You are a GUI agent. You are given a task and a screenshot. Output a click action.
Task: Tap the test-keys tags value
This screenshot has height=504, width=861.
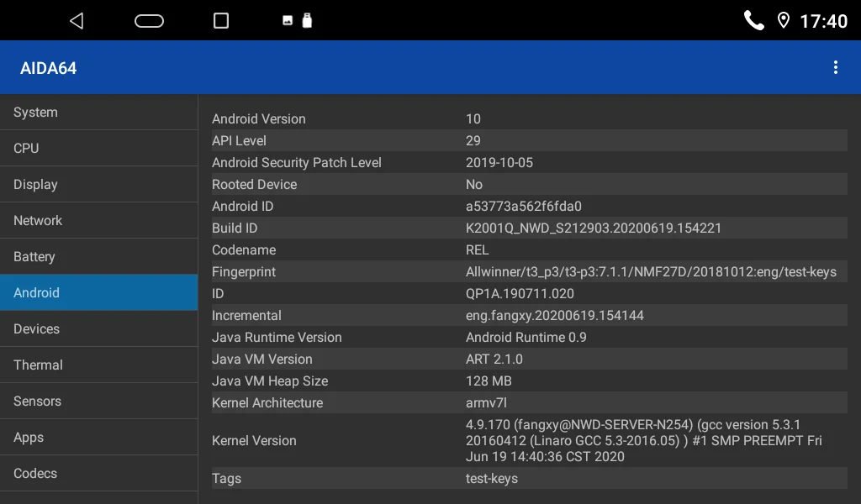[x=491, y=479]
